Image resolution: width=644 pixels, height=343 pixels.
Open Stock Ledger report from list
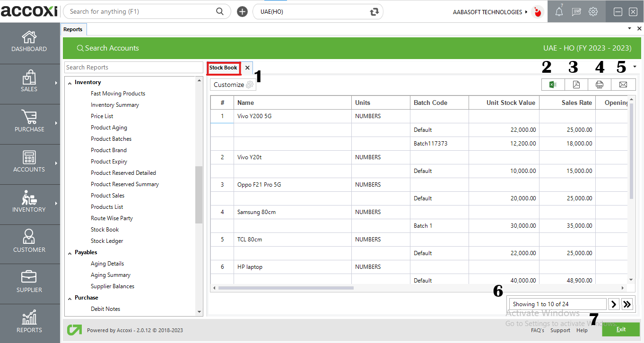pos(107,241)
